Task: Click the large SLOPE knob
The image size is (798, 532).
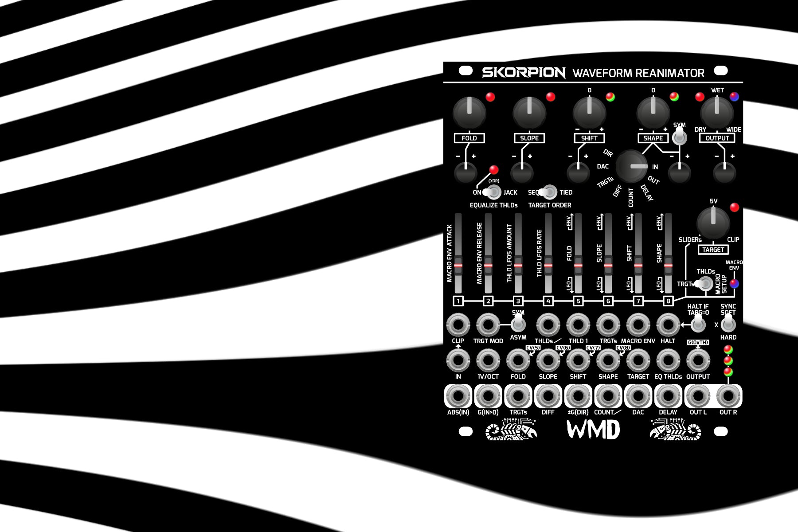Action: [x=529, y=113]
